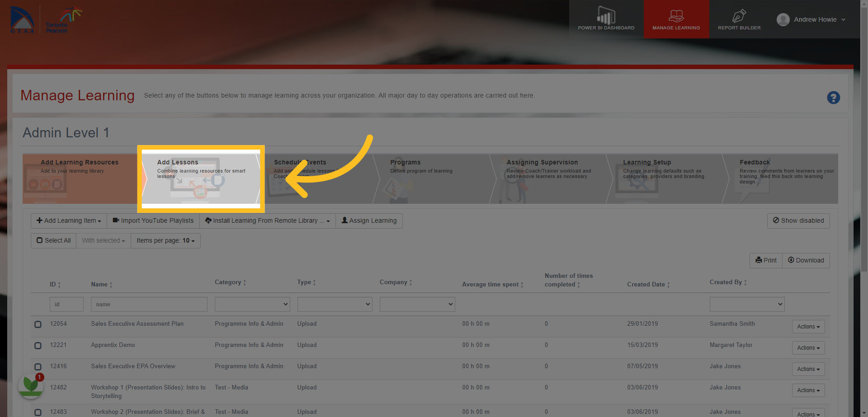Click Download button
Image resolution: width=868 pixels, height=417 pixels.
coord(806,260)
